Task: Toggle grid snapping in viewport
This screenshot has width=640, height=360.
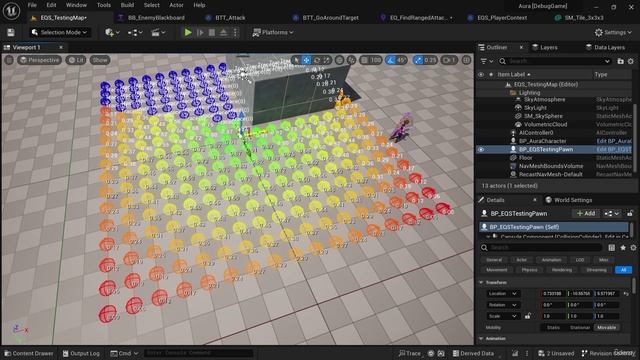Action: coord(364,60)
